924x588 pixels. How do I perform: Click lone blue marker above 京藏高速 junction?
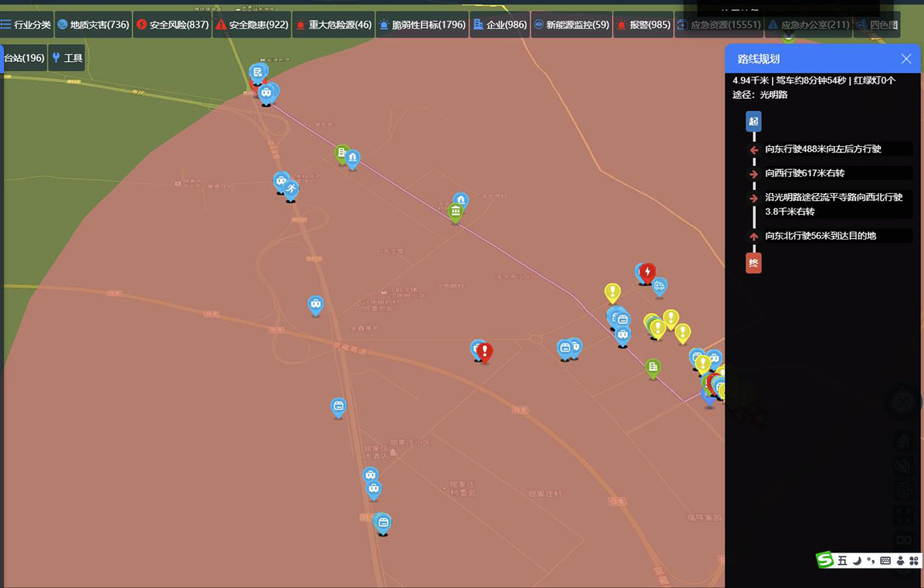click(x=316, y=305)
